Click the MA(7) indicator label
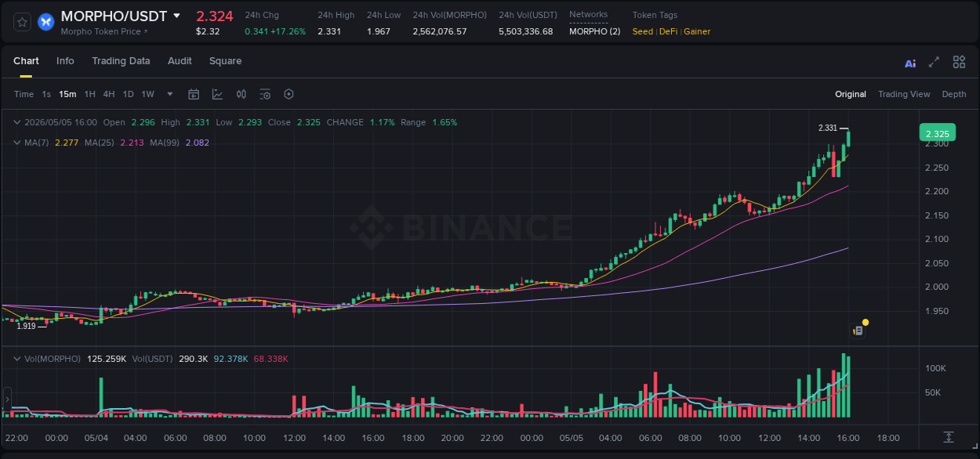 37,143
